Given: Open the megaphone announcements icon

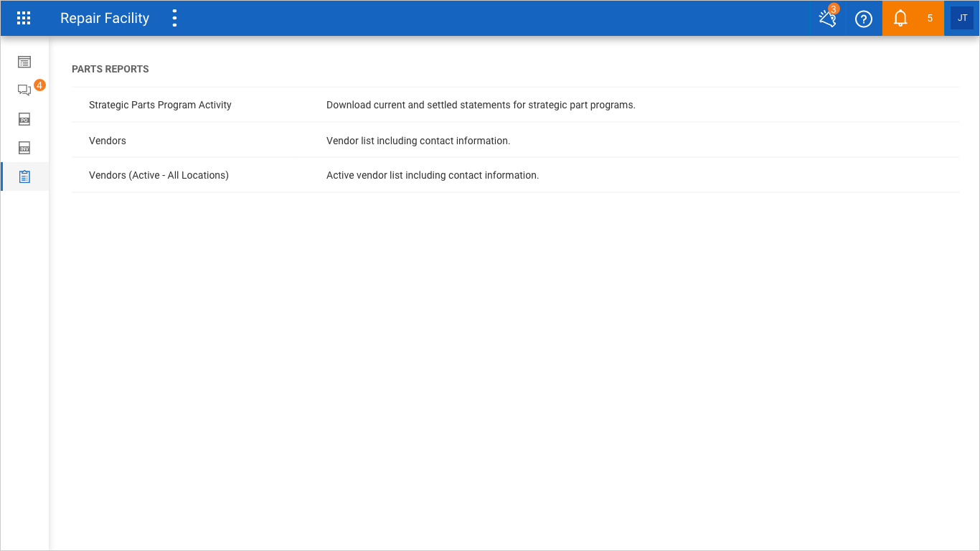Looking at the screenshot, I should point(828,19).
